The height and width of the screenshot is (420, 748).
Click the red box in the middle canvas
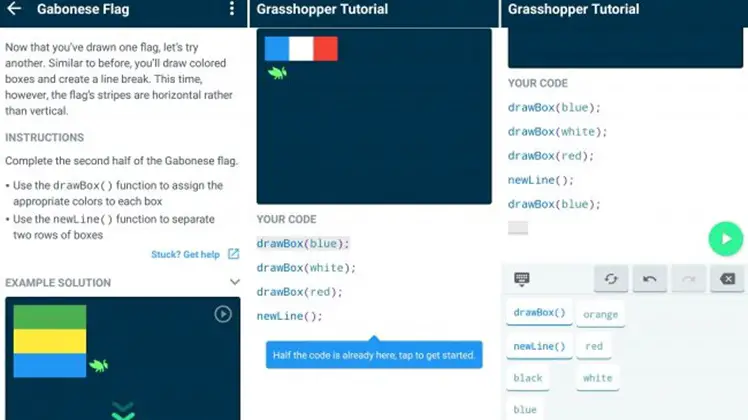pyautogui.click(x=326, y=49)
